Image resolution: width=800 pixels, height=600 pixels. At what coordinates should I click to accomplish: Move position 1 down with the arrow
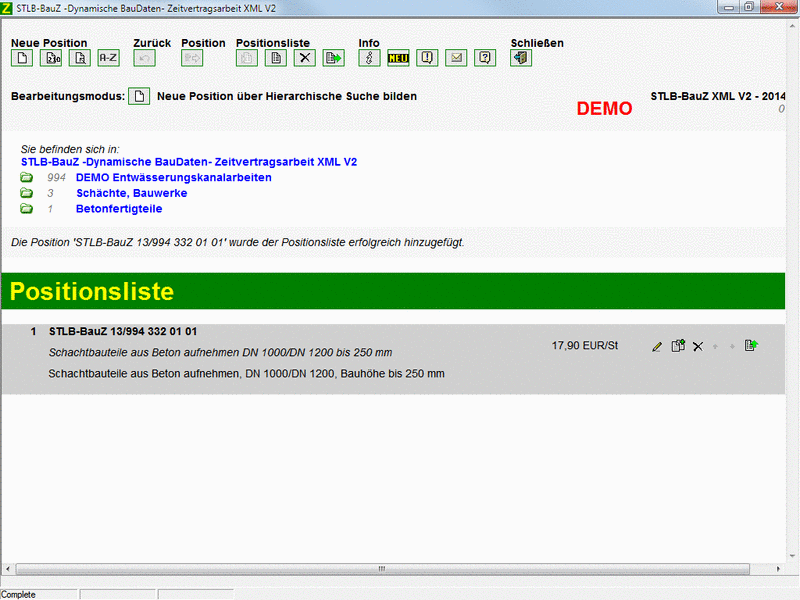click(732, 346)
